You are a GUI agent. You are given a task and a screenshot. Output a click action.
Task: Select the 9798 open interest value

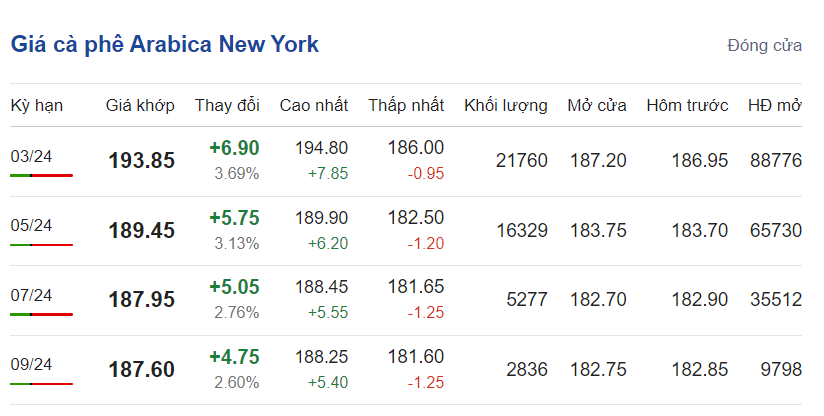[780, 369]
